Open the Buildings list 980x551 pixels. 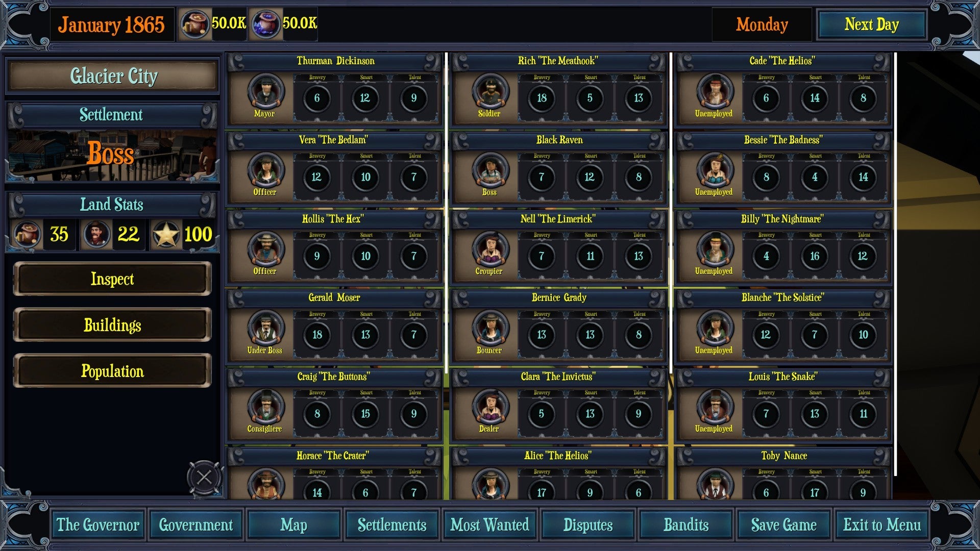tap(112, 325)
